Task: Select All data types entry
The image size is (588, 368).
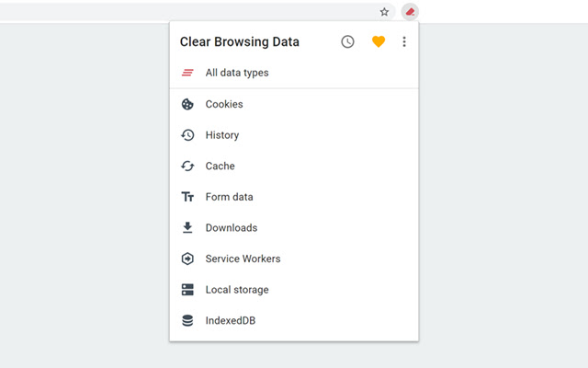Action: tap(237, 73)
